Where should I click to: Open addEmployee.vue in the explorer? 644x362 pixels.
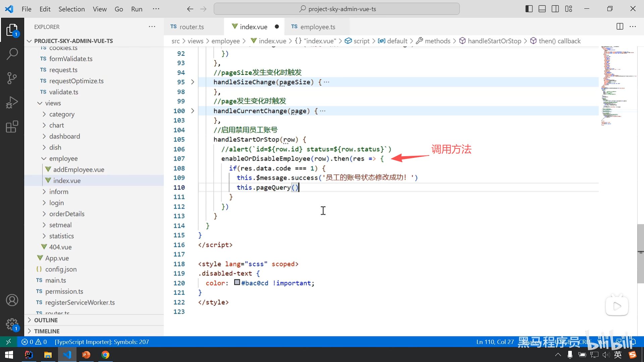[x=78, y=170]
